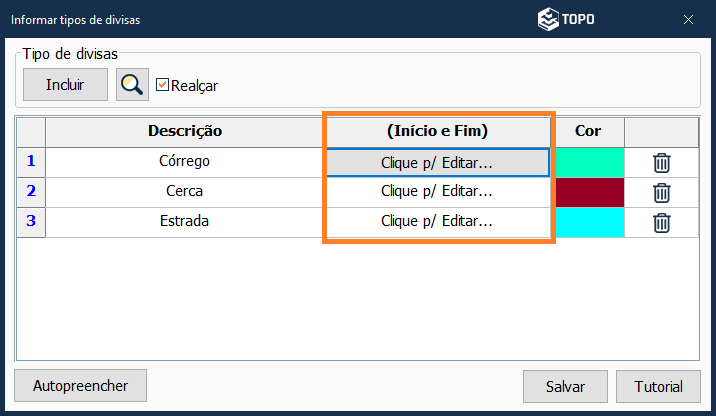Edit Início e Fim for Cerca

pyautogui.click(x=437, y=192)
